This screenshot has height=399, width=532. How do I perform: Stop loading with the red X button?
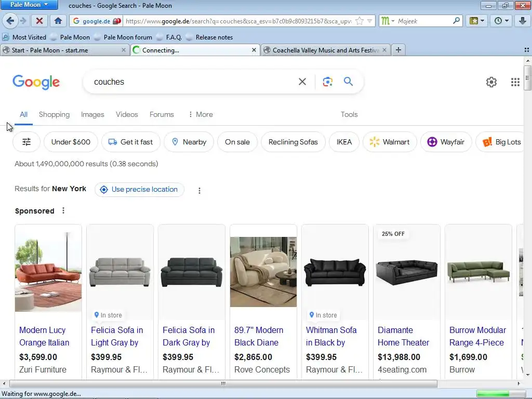(x=39, y=21)
